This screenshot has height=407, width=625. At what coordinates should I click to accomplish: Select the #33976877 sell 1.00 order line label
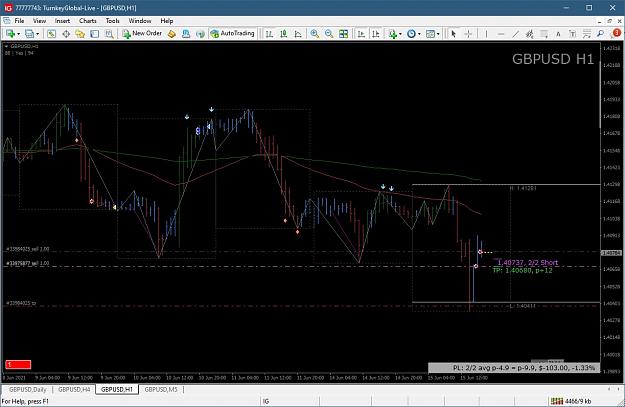coord(28,263)
